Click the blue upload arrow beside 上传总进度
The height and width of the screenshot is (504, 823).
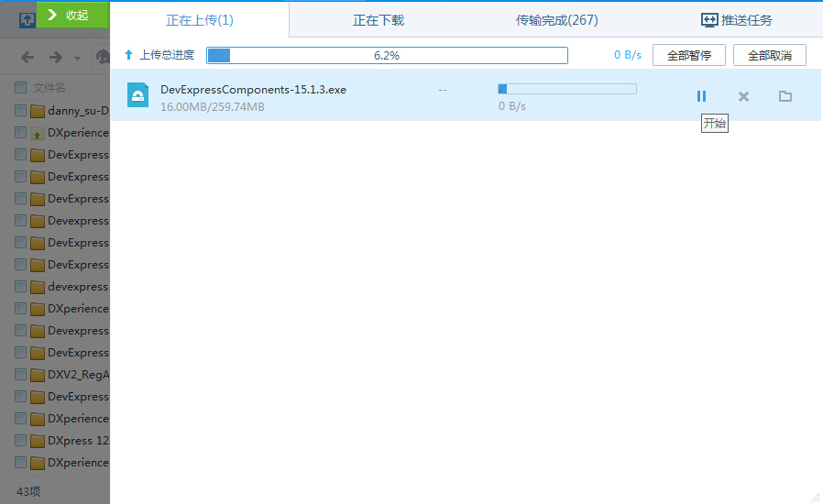[128, 55]
